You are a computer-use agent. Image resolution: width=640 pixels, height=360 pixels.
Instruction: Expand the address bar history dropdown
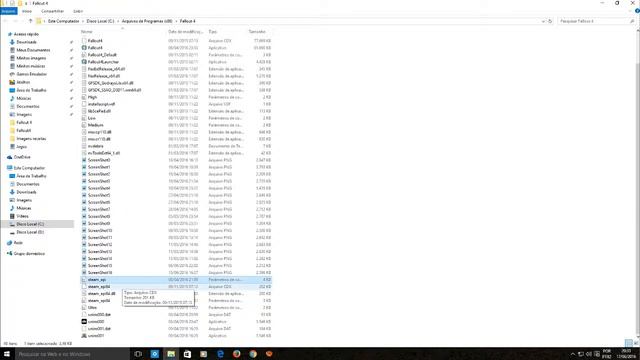[x=543, y=21]
